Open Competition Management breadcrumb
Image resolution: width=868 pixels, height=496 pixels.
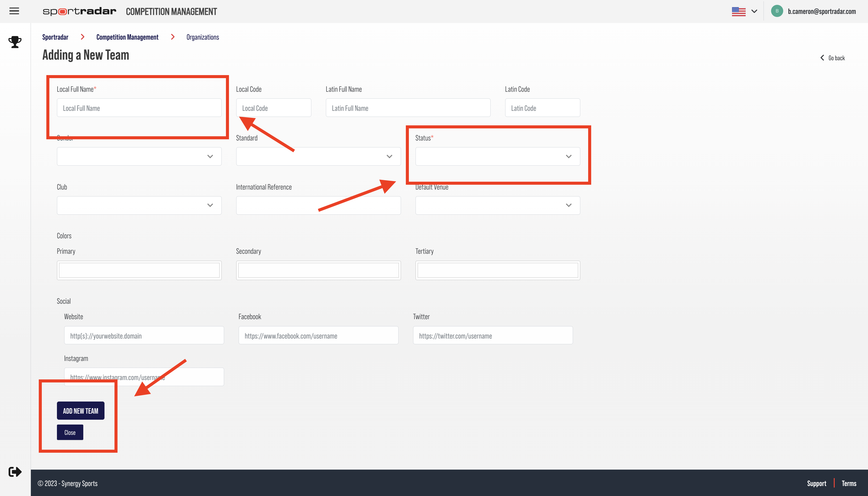128,37
